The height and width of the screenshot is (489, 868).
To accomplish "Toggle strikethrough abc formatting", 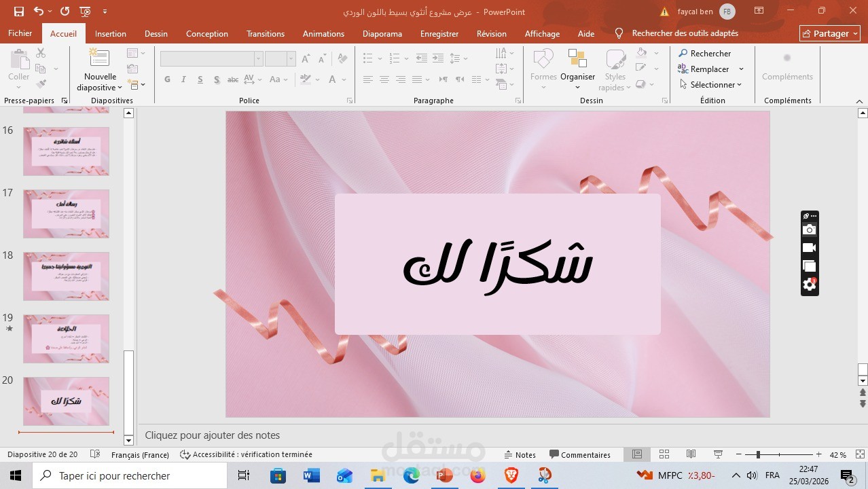I will click(x=233, y=79).
